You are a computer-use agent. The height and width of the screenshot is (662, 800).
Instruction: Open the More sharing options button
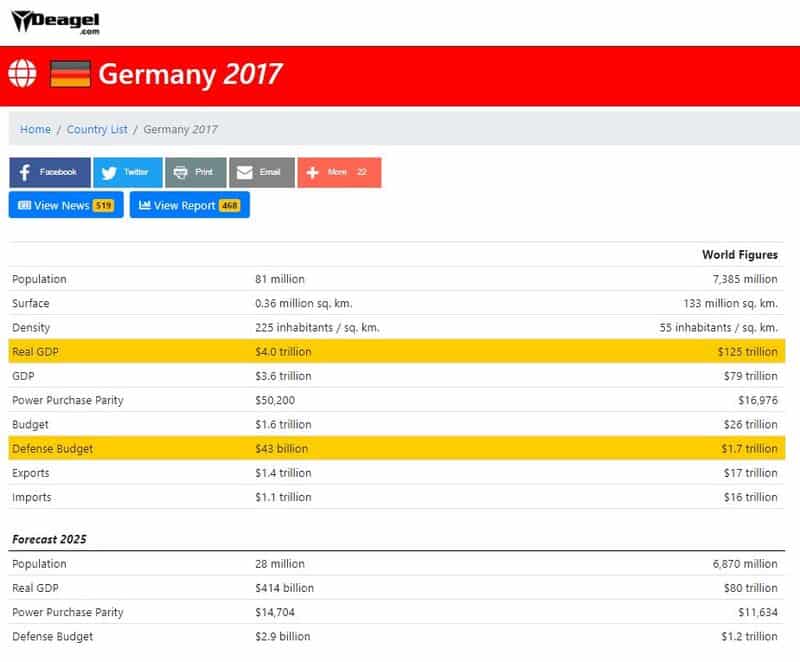pos(339,172)
